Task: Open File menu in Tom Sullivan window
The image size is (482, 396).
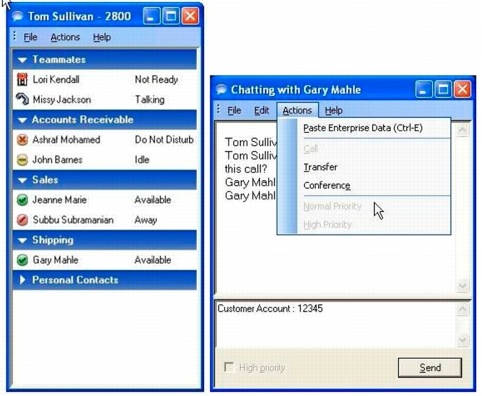Action: (x=30, y=37)
